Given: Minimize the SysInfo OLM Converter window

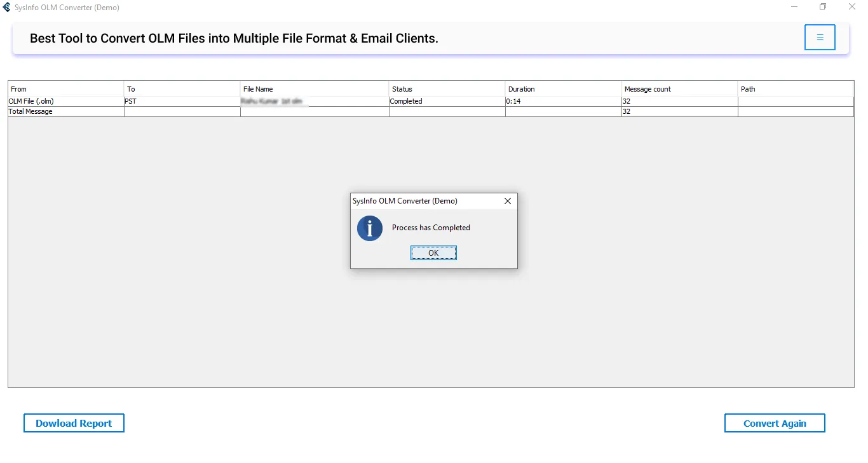Looking at the screenshot, I should 795,7.
